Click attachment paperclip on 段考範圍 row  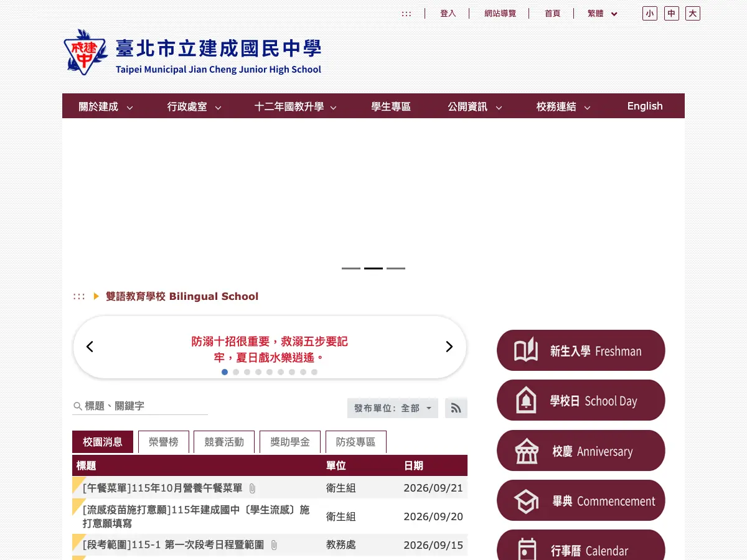273,545
